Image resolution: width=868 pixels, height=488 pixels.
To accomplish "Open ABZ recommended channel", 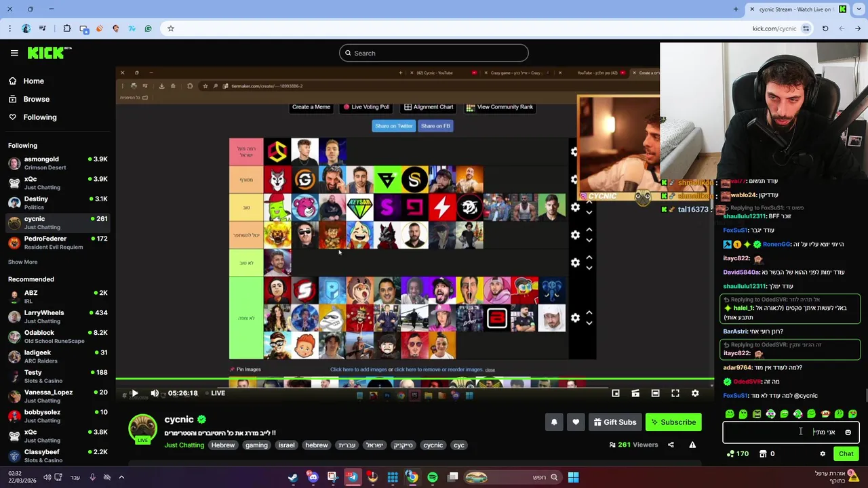I will (x=58, y=296).
